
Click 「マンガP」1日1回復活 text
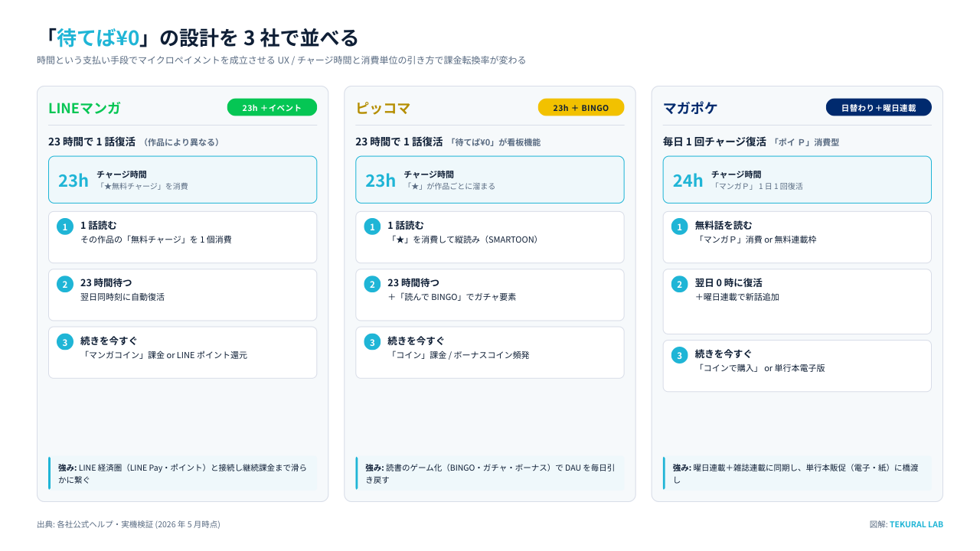coord(757,186)
